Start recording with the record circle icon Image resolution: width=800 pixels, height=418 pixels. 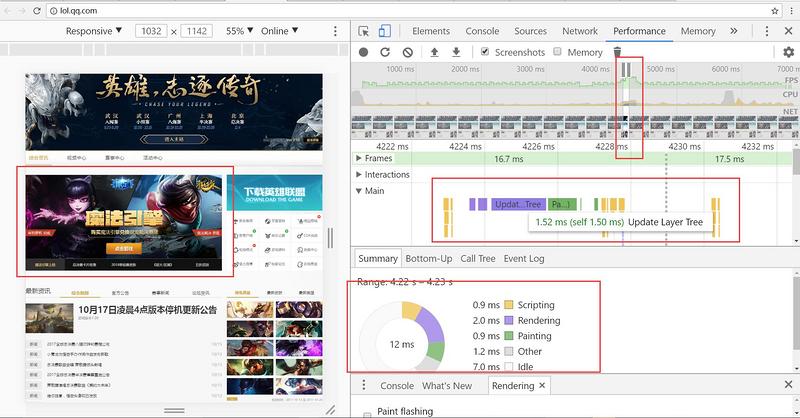click(x=363, y=52)
